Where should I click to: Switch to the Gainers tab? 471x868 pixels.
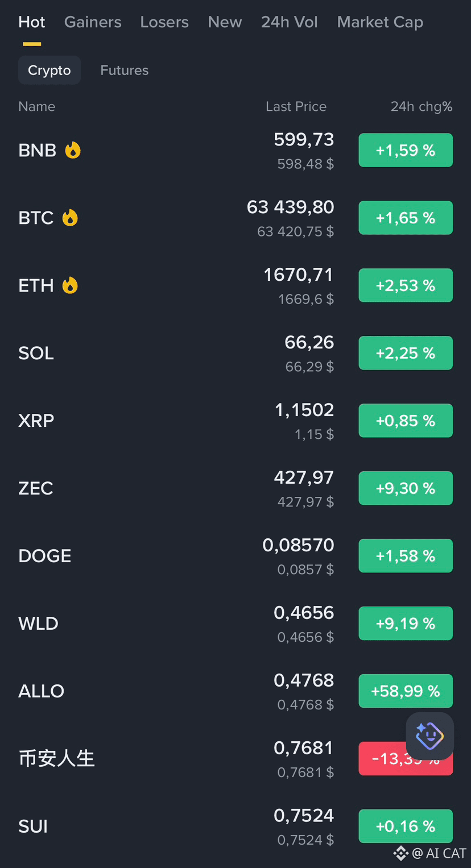93,22
